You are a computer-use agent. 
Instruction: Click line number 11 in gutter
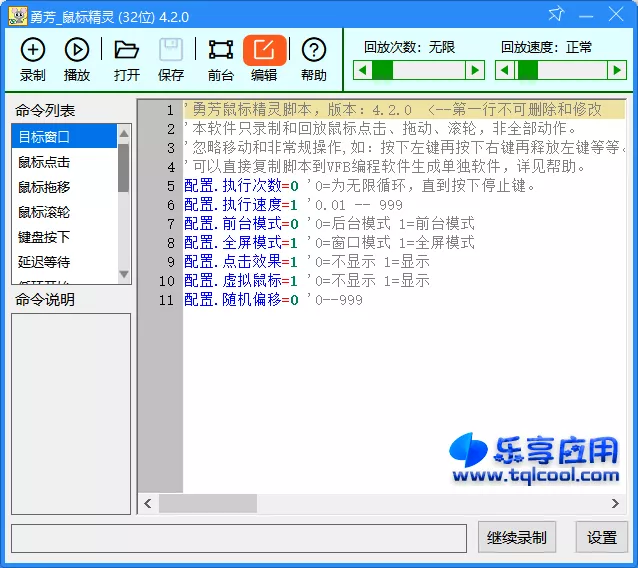pos(166,300)
